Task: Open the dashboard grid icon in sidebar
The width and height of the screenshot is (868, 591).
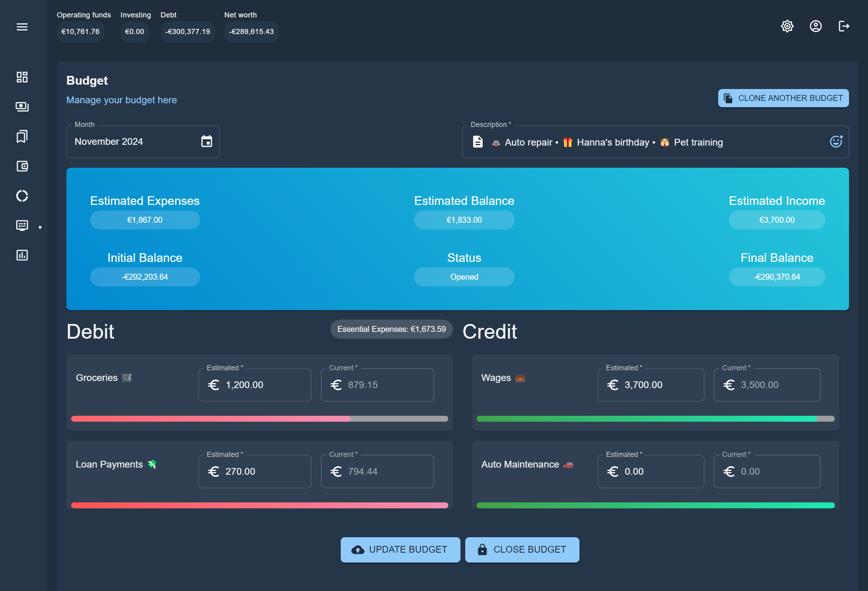Action: (x=22, y=77)
